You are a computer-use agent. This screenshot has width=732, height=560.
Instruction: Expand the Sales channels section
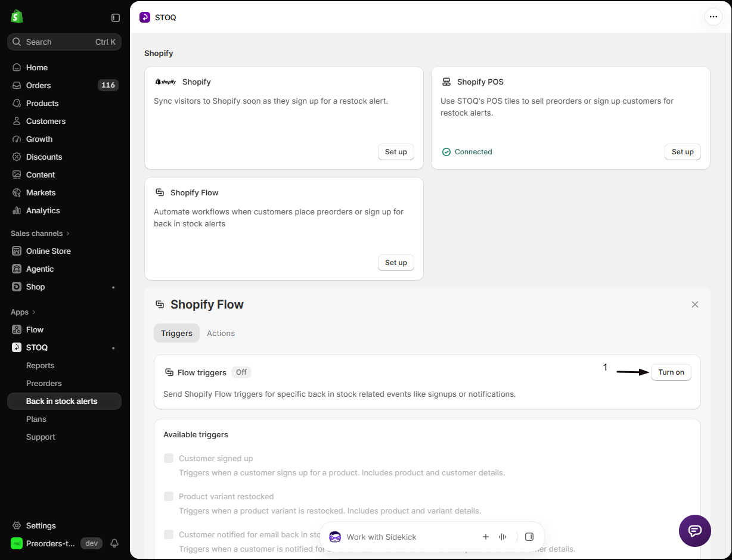pos(40,234)
